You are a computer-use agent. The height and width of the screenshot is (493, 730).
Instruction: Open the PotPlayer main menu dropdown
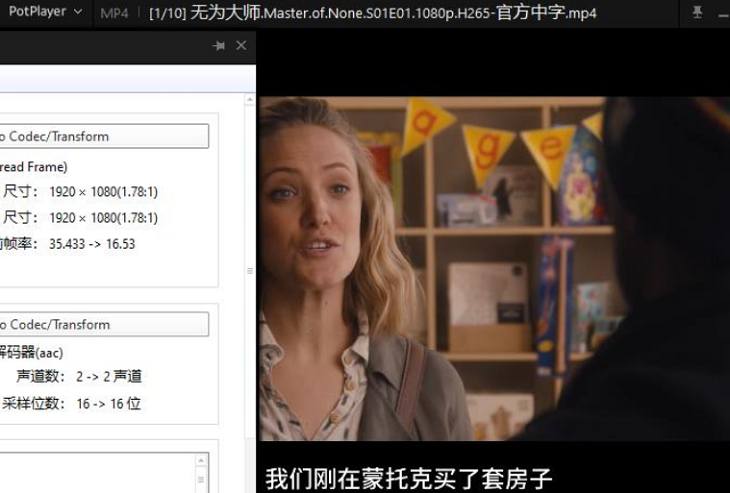point(44,12)
